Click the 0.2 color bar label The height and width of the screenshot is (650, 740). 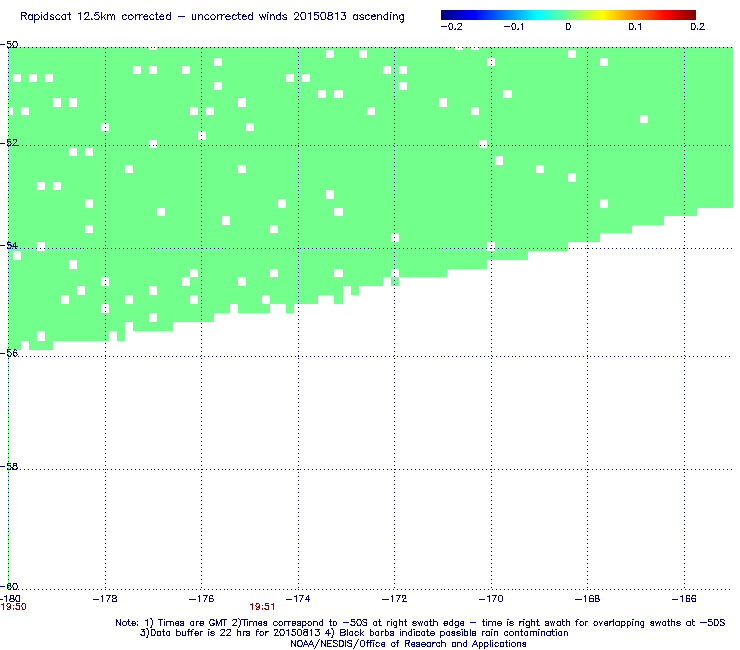click(x=698, y=27)
